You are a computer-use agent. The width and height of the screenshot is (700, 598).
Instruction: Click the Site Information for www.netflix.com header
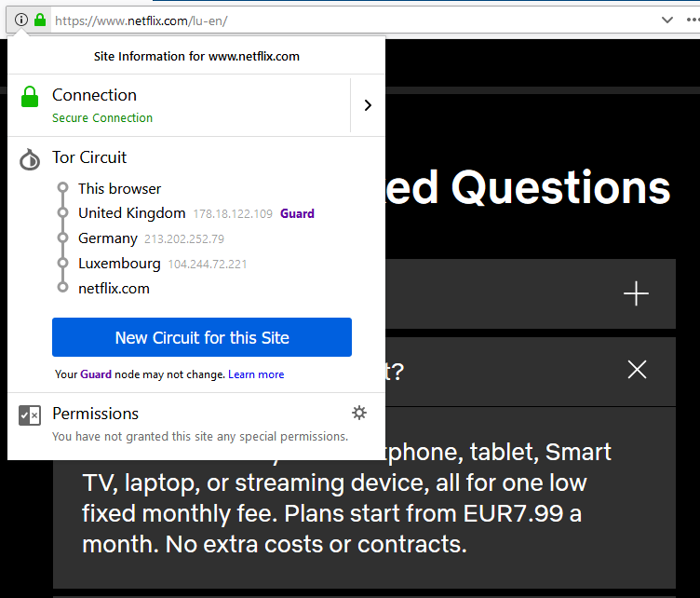click(196, 56)
